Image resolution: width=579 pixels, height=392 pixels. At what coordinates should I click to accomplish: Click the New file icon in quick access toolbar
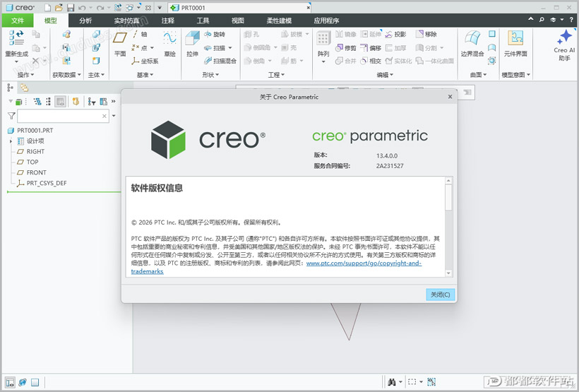point(47,7)
